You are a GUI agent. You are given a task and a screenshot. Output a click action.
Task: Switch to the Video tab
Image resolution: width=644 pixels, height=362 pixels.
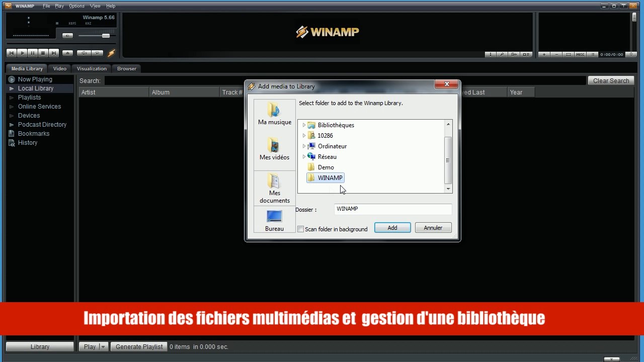(x=60, y=68)
